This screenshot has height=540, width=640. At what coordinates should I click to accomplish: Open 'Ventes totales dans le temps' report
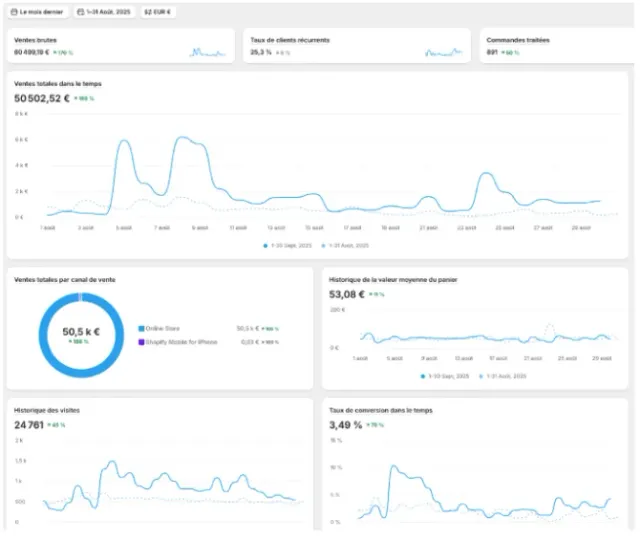click(58, 84)
